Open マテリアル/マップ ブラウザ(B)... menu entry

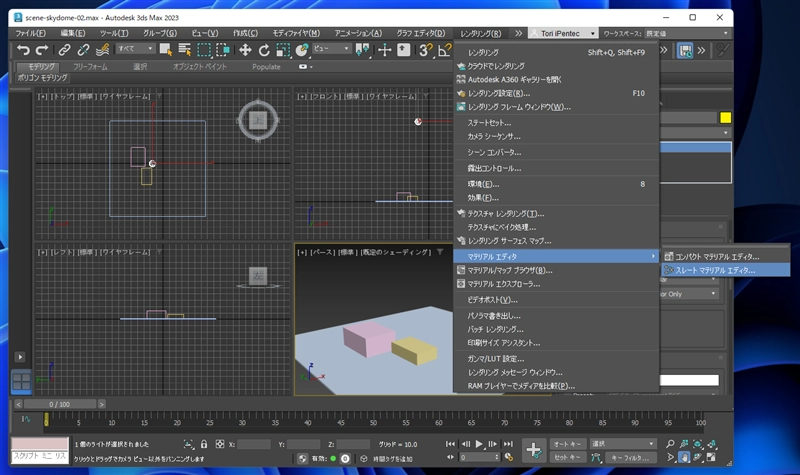pos(556,270)
